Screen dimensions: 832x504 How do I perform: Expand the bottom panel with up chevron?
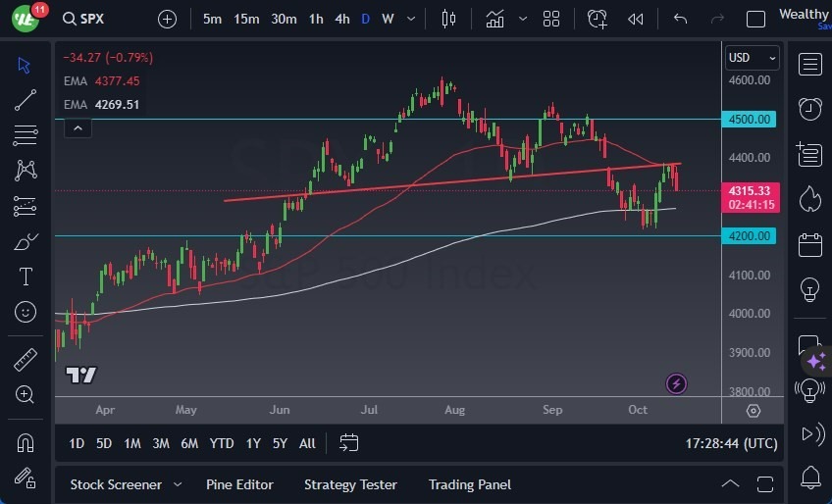731,483
